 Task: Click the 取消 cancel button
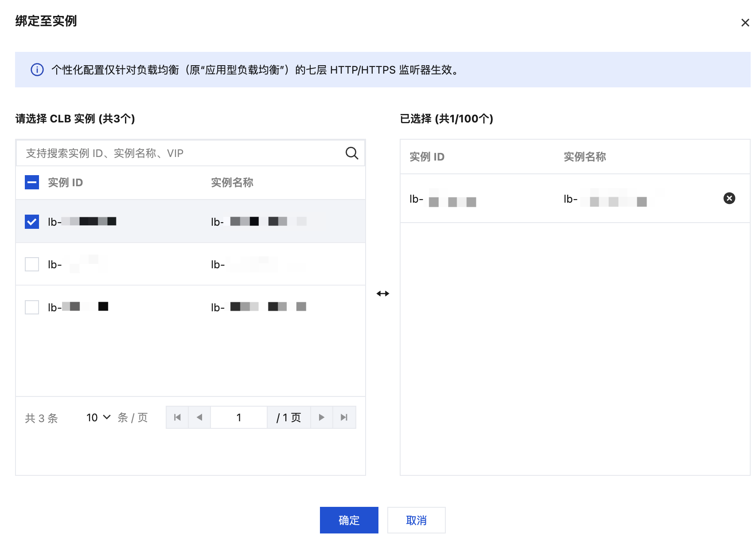click(x=416, y=520)
